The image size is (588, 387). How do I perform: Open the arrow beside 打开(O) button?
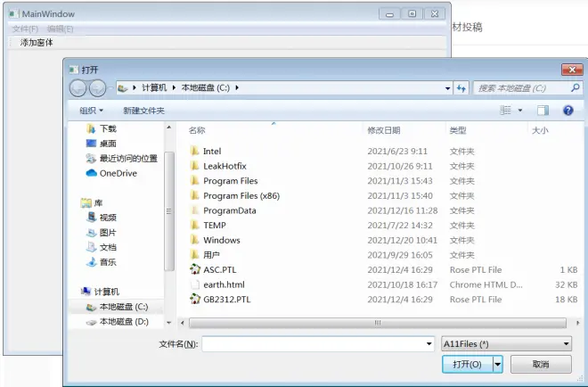pyautogui.click(x=498, y=364)
